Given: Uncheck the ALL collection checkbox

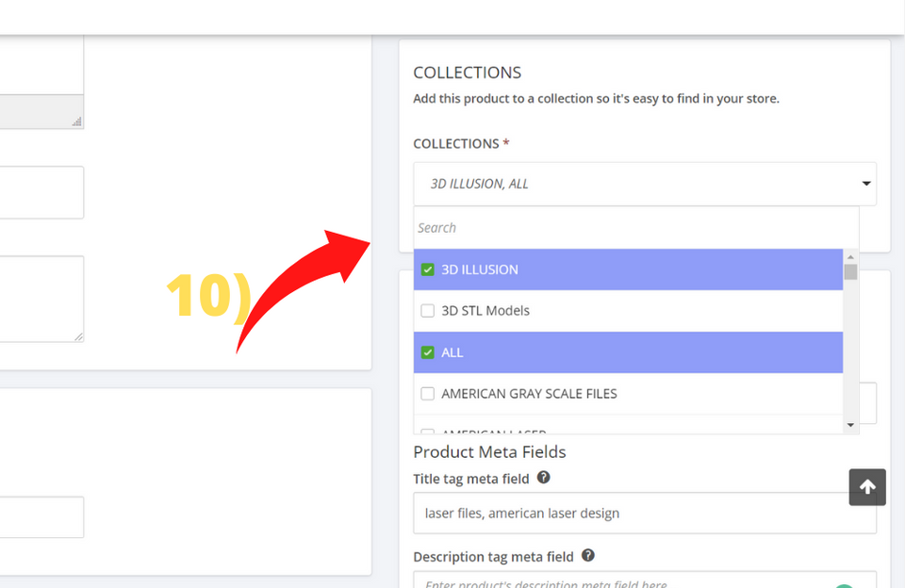Looking at the screenshot, I should [x=428, y=352].
